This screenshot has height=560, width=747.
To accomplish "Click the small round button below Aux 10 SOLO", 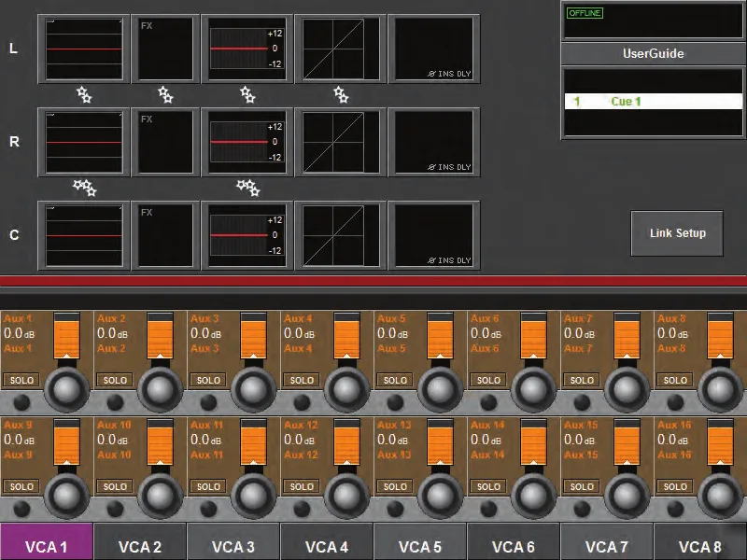I will point(115,509).
